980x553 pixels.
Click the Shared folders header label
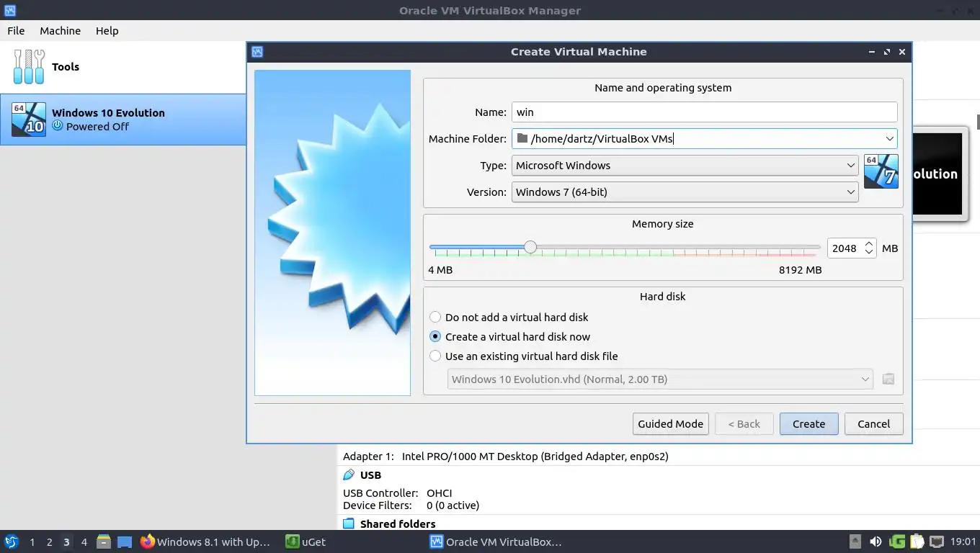click(x=398, y=524)
